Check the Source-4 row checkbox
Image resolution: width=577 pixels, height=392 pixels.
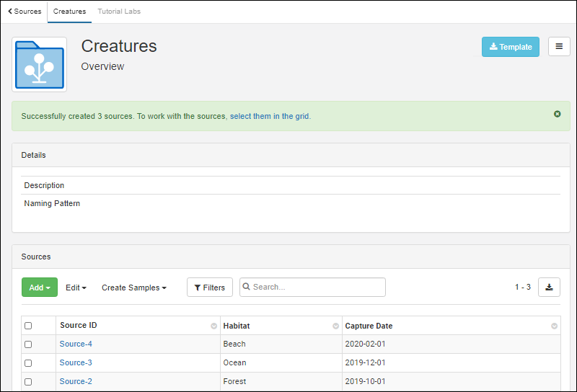(28, 344)
